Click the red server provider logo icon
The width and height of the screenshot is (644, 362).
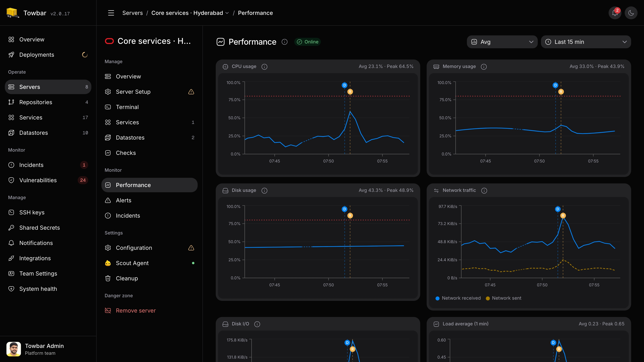(109, 41)
